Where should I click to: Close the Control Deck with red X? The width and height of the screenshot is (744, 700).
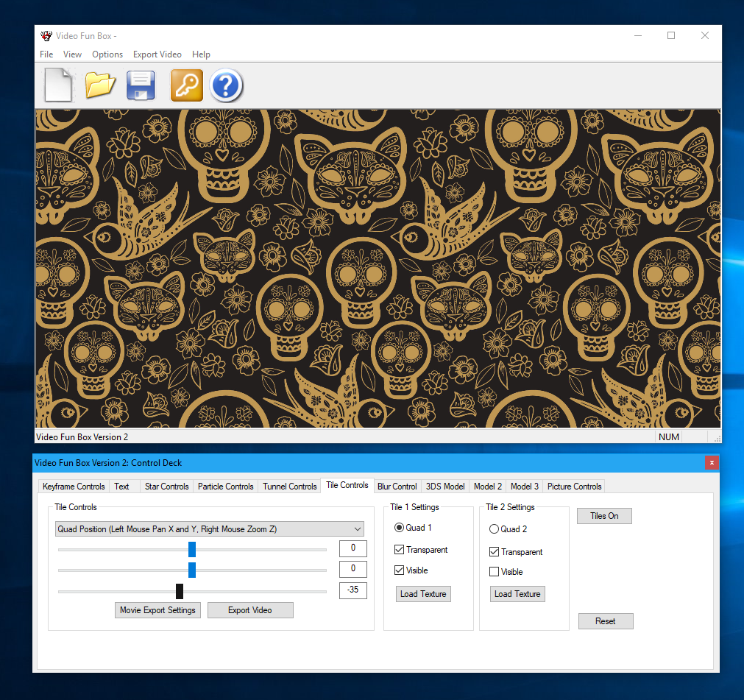(712, 463)
